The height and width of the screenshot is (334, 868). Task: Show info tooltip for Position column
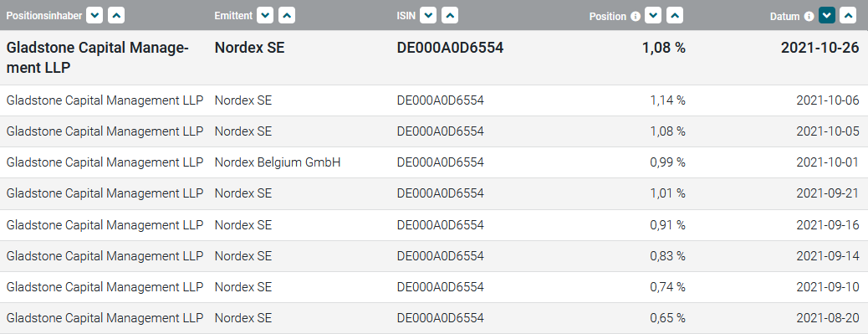[x=636, y=16]
